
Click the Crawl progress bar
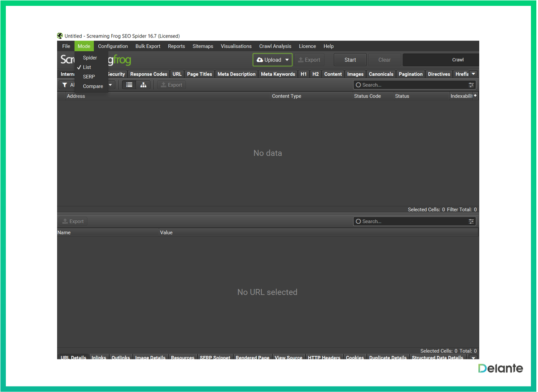click(441, 60)
